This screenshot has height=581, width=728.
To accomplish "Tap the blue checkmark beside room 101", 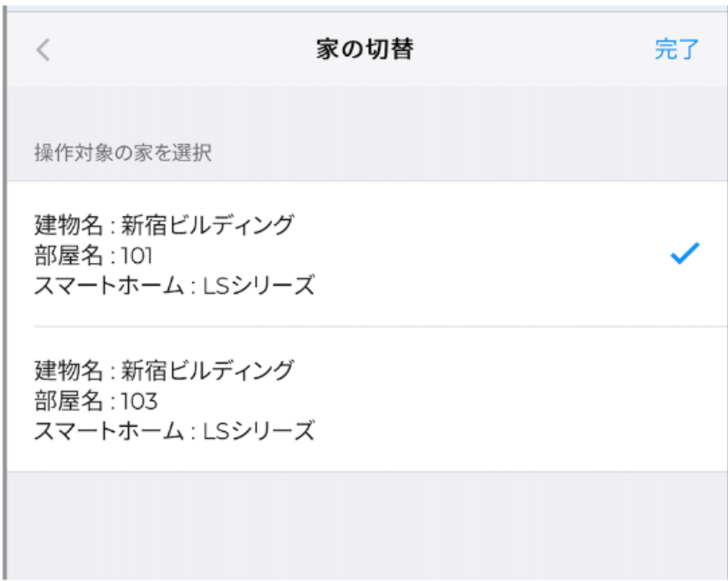I will click(x=684, y=255).
